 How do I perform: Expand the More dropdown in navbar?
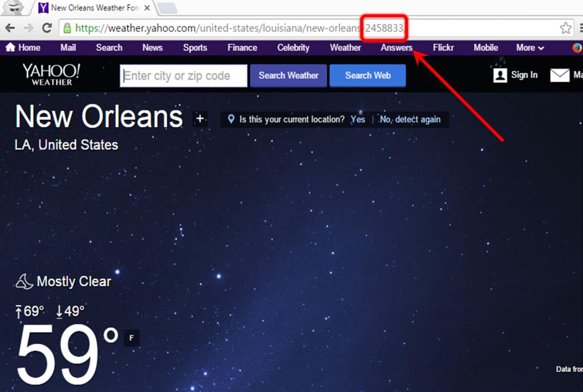tap(530, 47)
